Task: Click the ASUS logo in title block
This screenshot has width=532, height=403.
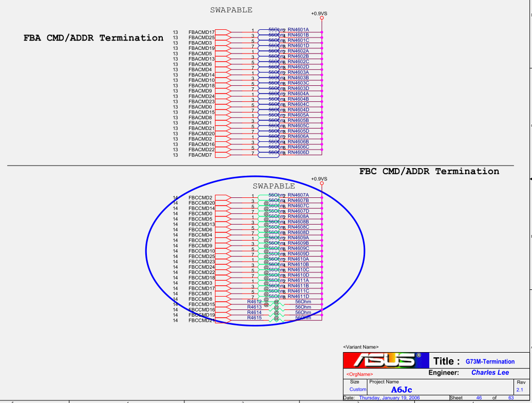Action: [386, 360]
